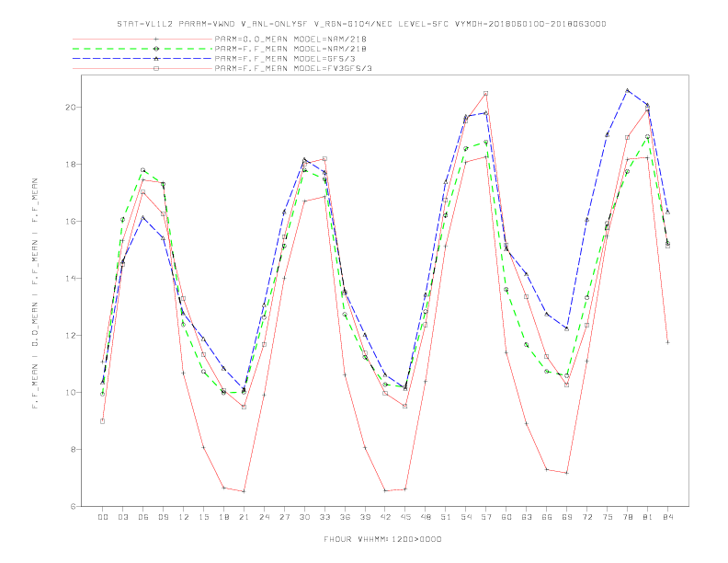This screenshot has height=563, width=728.
Task: Click x-axis forecast hour label 60
Action: (x=506, y=517)
